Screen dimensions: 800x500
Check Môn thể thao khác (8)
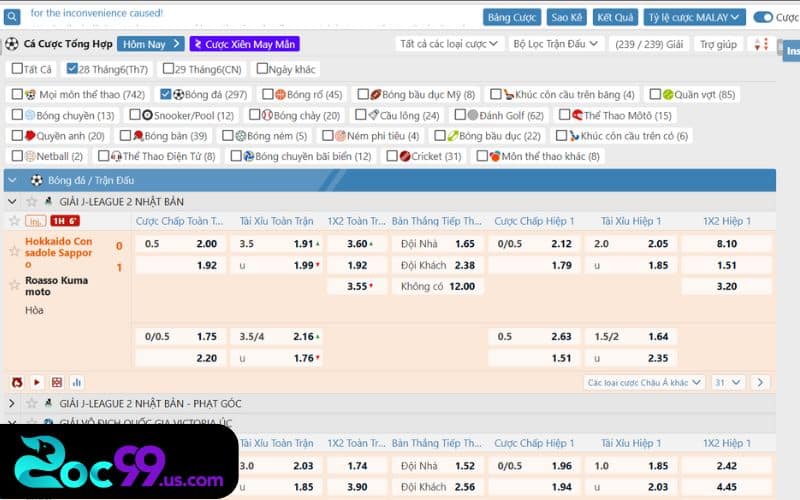pyautogui.click(x=482, y=156)
